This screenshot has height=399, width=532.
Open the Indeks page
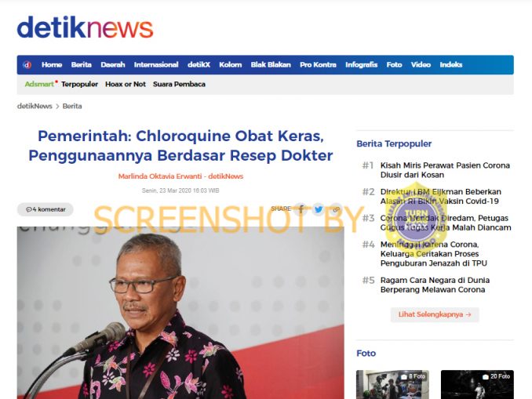click(451, 65)
